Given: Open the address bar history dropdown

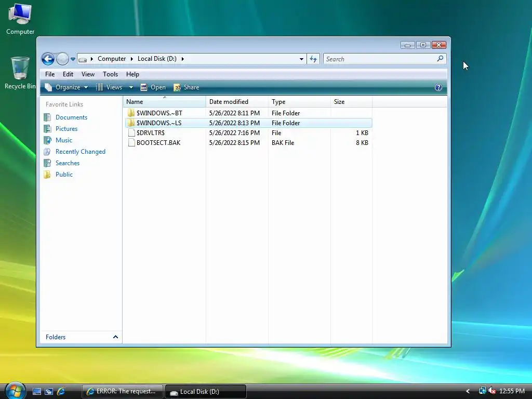Looking at the screenshot, I should click(301, 59).
